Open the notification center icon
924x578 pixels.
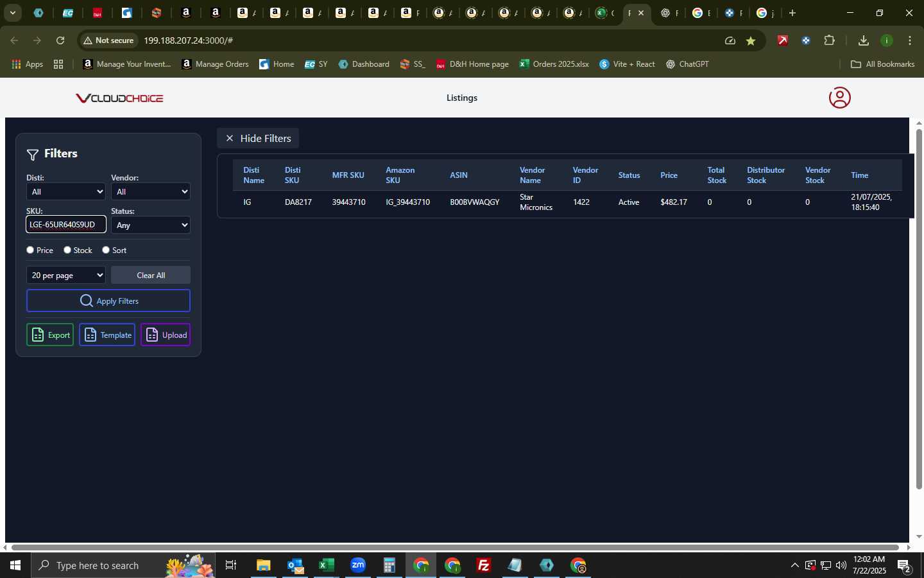click(x=905, y=566)
